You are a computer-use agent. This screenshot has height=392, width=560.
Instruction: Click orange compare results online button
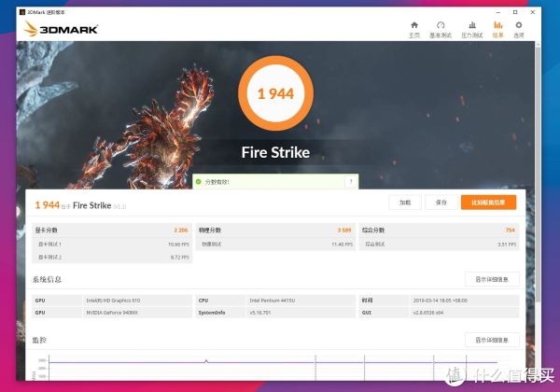(487, 203)
